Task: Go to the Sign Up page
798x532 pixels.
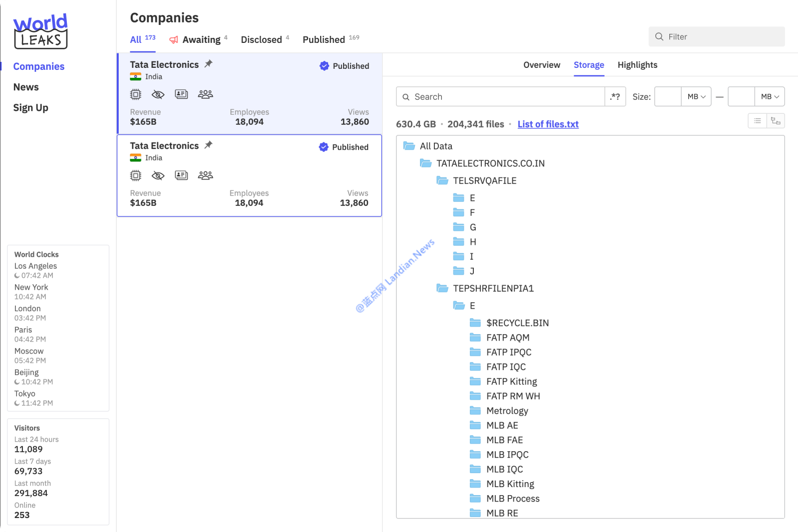Action: tap(30, 108)
